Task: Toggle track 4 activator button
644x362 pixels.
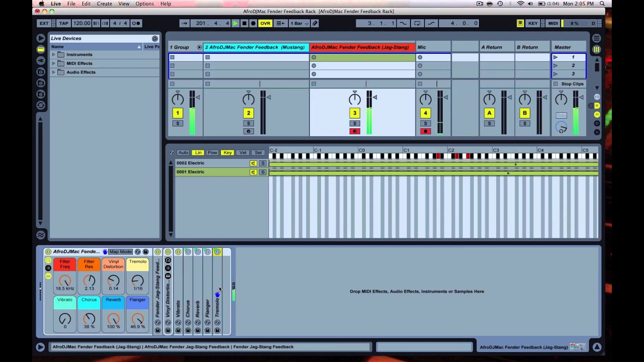Action: (426, 113)
